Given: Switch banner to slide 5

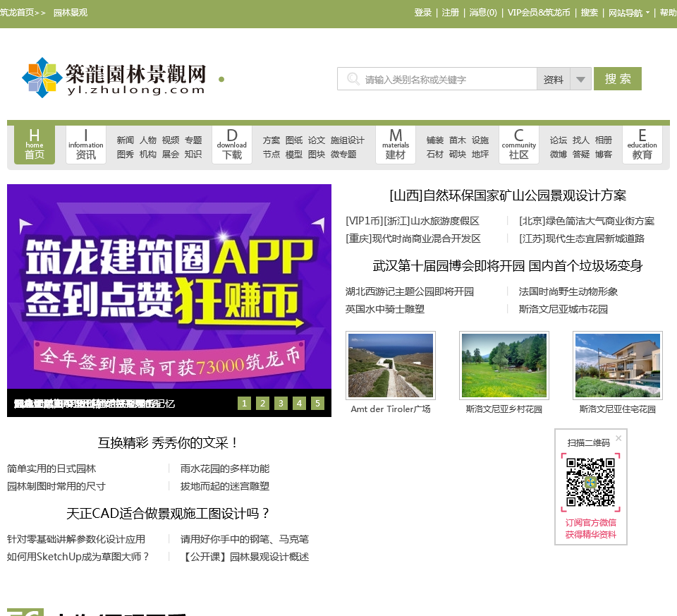Looking at the screenshot, I should 317,404.
